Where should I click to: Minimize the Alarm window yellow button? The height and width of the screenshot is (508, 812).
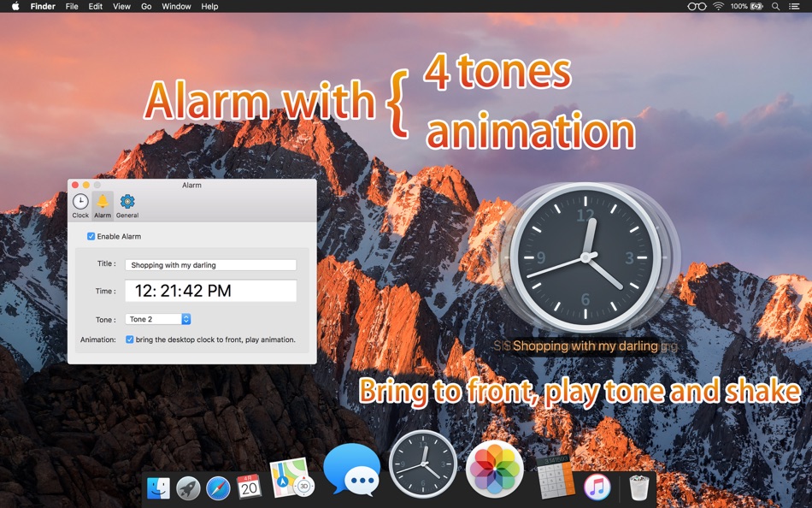coord(86,185)
